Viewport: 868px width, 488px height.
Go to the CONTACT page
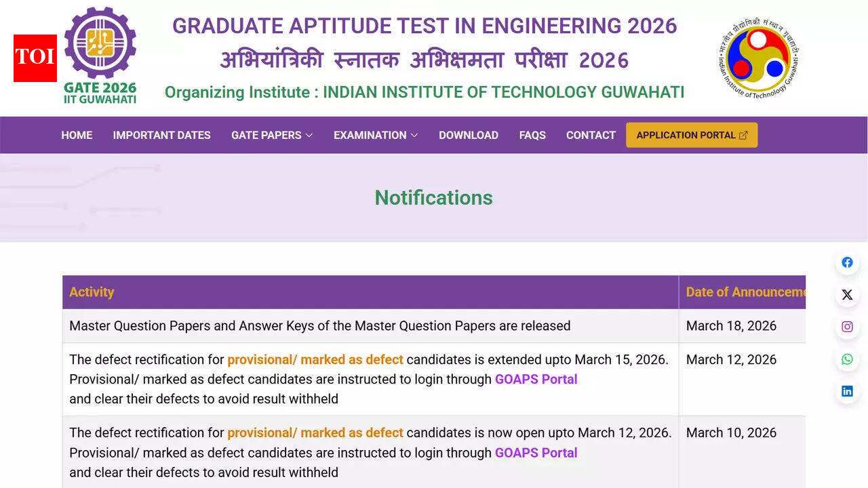pyautogui.click(x=590, y=135)
